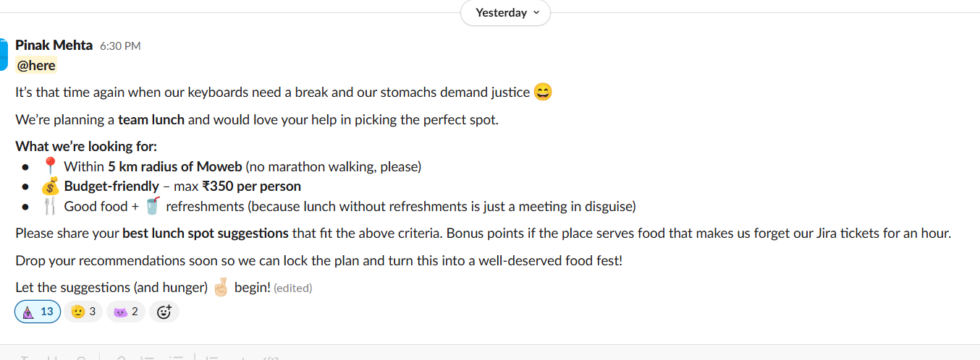This screenshot has height=360, width=980.
Task: Click the red location pin emoji
Action: click(x=50, y=166)
